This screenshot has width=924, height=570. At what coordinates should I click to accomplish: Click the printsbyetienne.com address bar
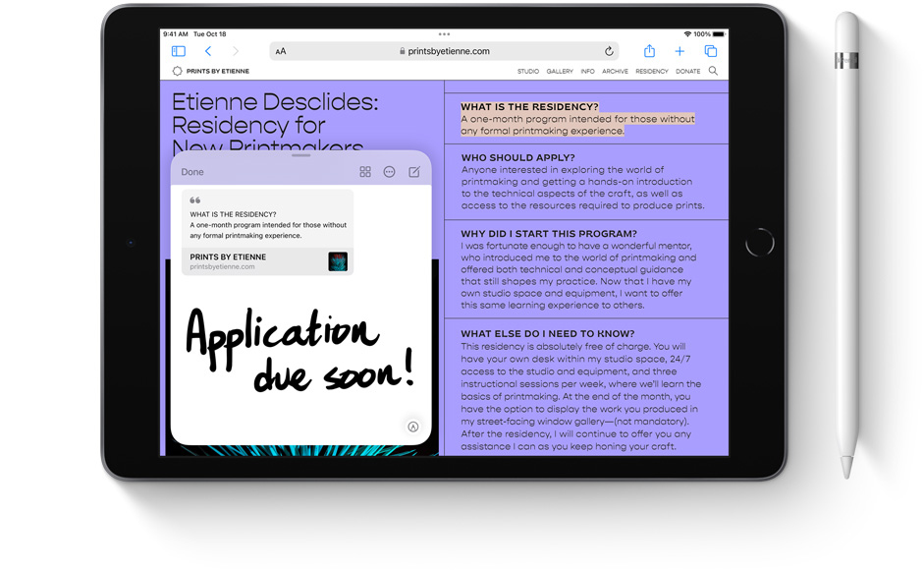pyautogui.click(x=449, y=51)
